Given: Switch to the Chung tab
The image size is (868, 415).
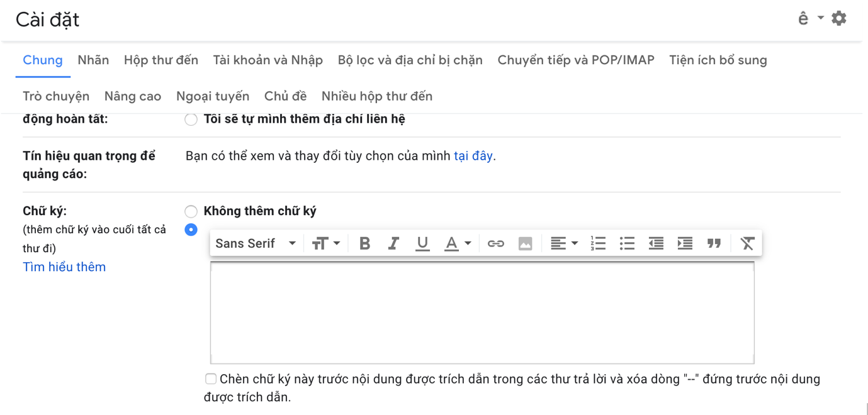Looking at the screenshot, I should click(x=43, y=60).
